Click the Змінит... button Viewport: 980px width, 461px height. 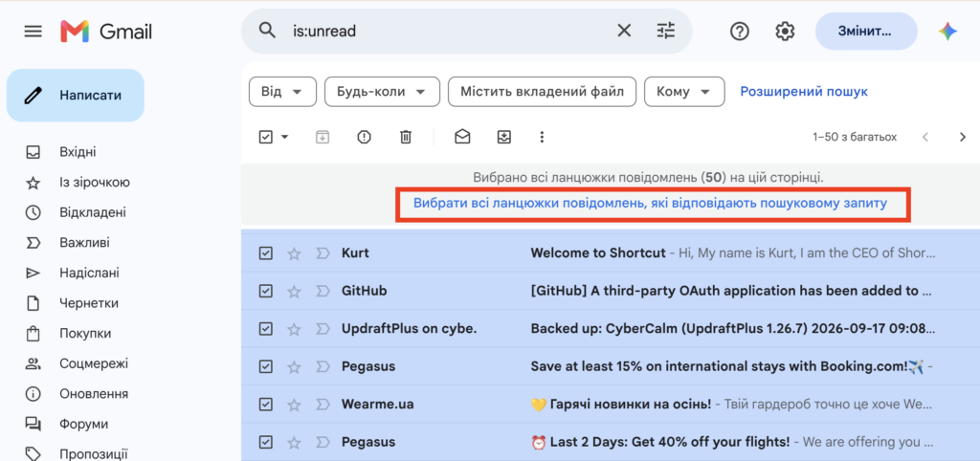pos(865,31)
